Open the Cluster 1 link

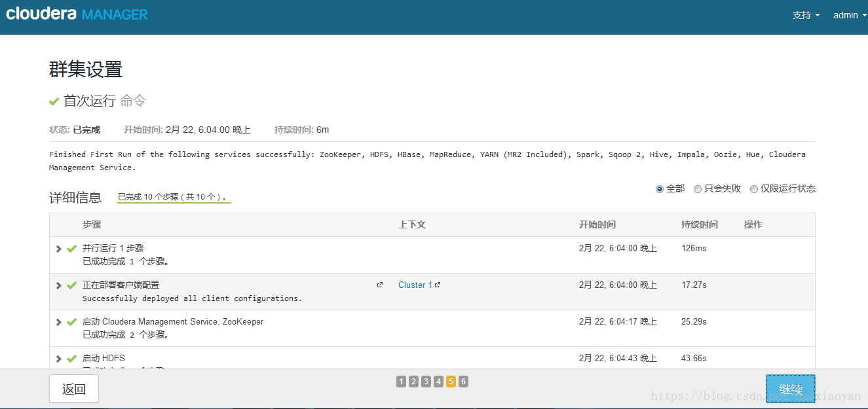click(415, 285)
